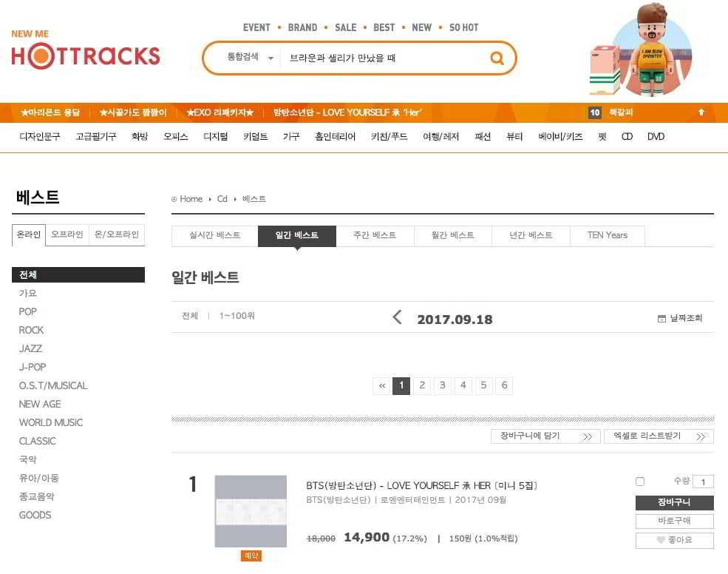Click the BTS album cover thumbnail

tap(251, 511)
